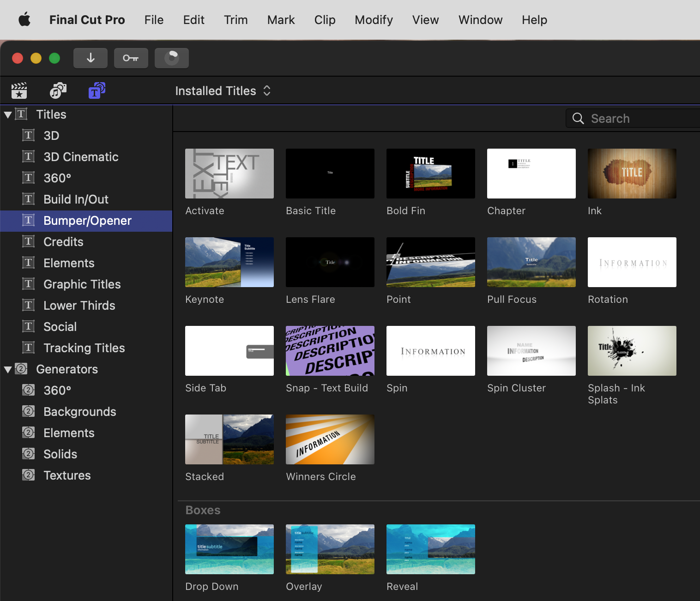This screenshot has width=700, height=601.
Task: Select the Bold Fin title thumbnail
Action: 431,174
